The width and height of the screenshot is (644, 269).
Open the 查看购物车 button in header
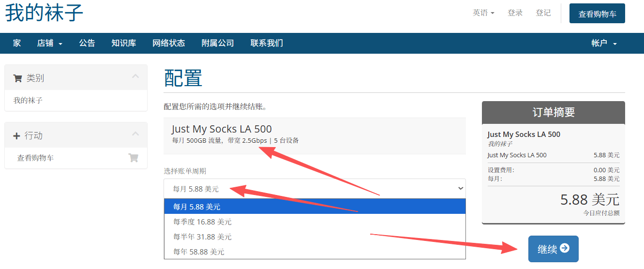(597, 14)
